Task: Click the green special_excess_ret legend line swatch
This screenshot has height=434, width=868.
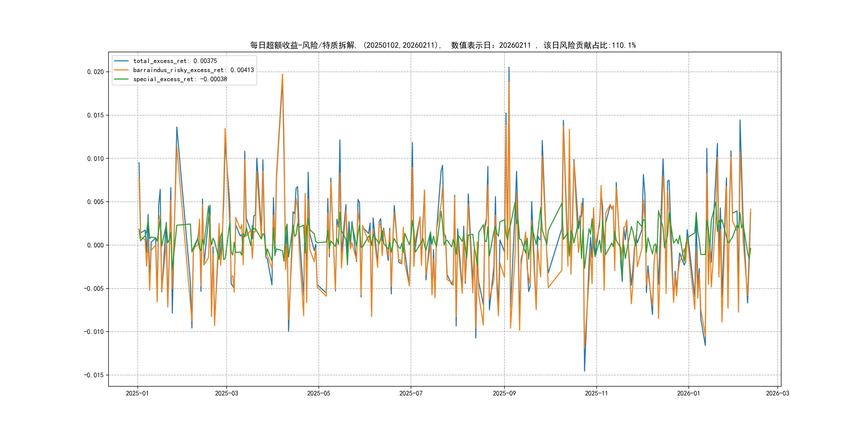Action: click(x=121, y=79)
